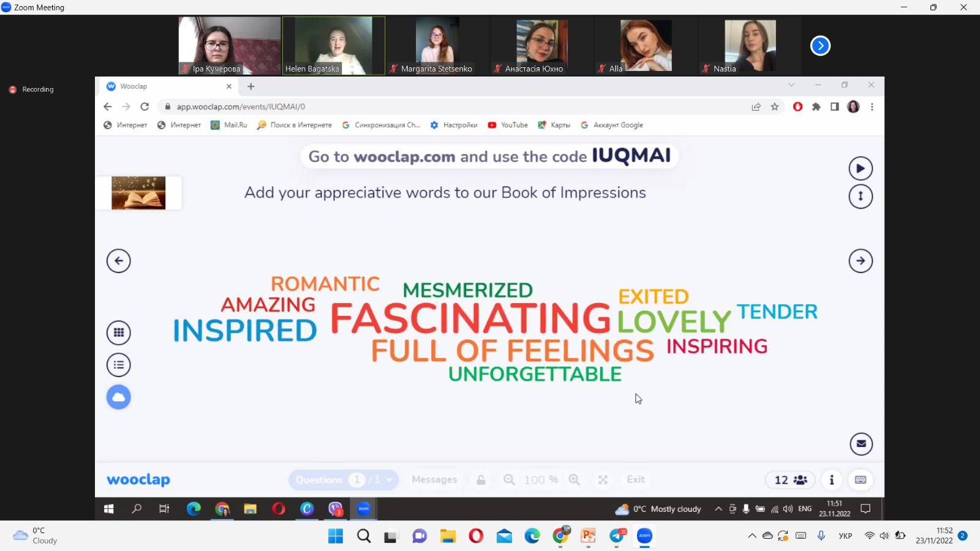
Task: Open Chrome's tab search chevron
Action: (x=791, y=85)
